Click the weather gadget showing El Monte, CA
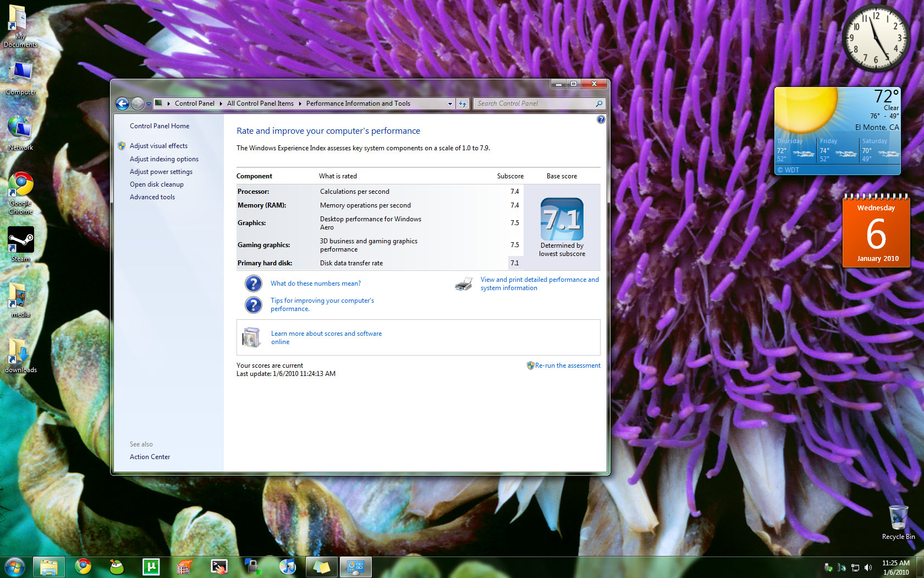This screenshot has width=924, height=578. click(x=837, y=131)
